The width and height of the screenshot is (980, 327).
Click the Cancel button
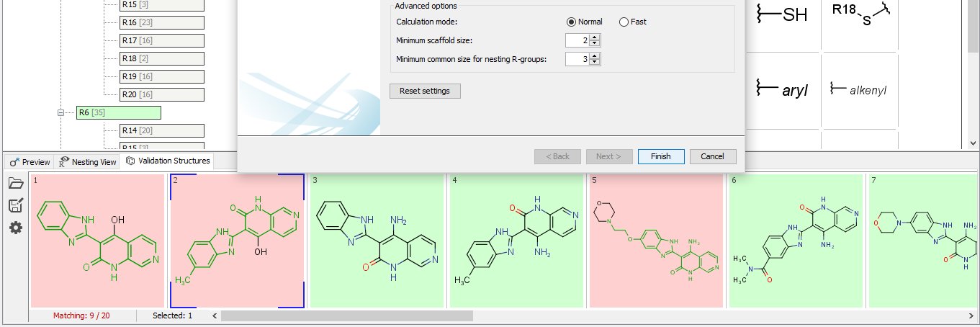[x=713, y=156]
